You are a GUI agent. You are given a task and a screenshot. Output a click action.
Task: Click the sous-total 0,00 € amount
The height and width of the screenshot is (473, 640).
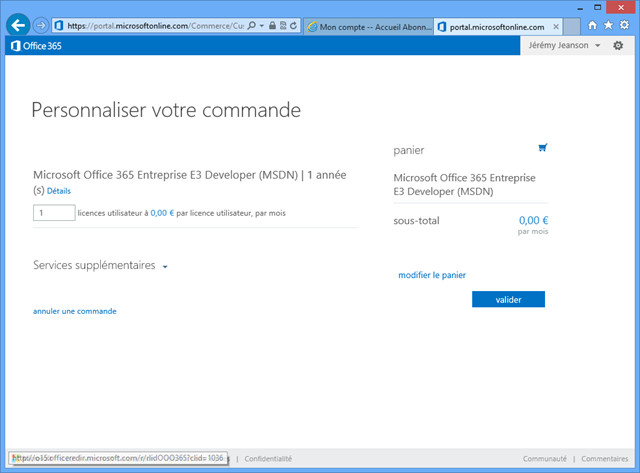click(x=533, y=220)
